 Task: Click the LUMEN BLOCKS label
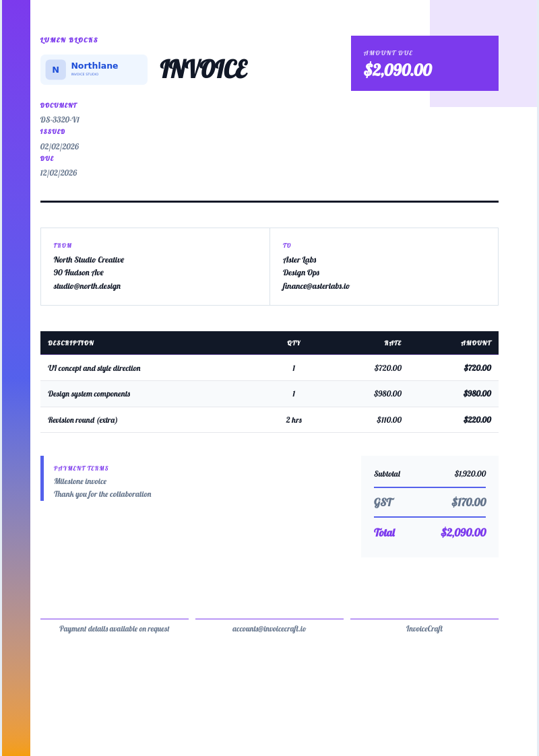tap(69, 40)
